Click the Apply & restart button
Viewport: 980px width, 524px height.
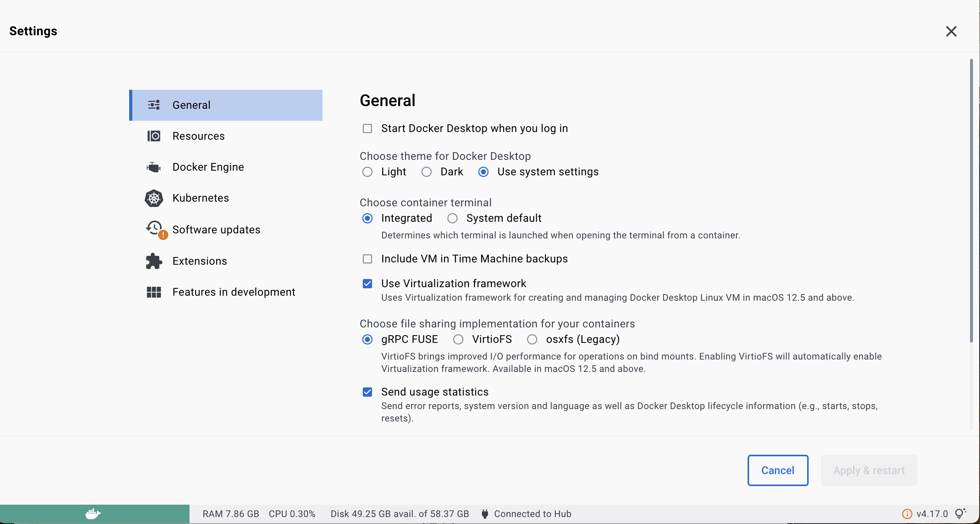coord(869,470)
